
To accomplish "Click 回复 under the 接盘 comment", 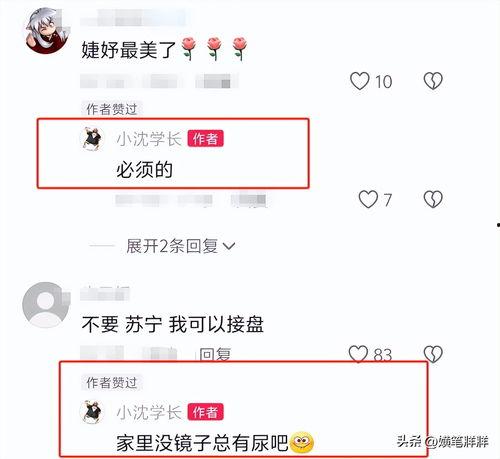I will coord(215,354).
